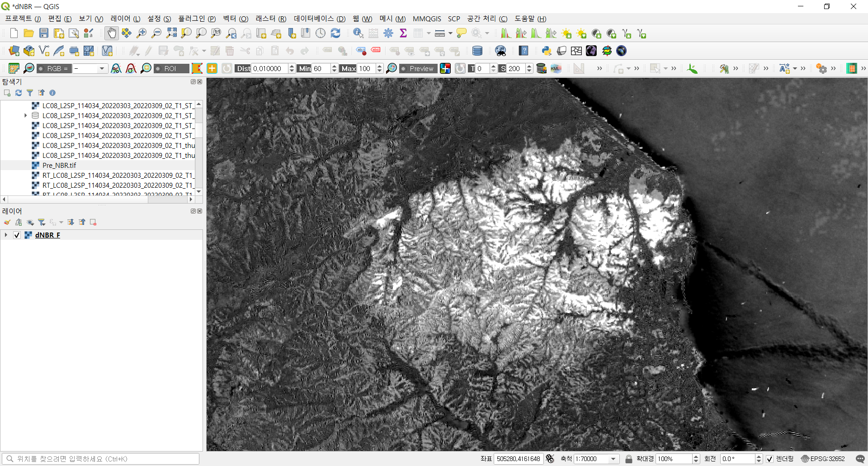
Task: Select dNBR_F layer name
Action: pyautogui.click(x=47, y=235)
